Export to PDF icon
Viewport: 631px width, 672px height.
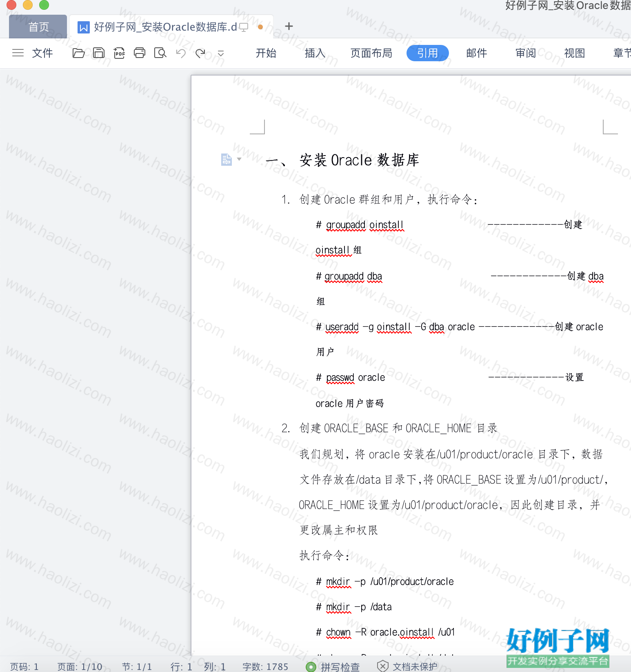point(119,53)
